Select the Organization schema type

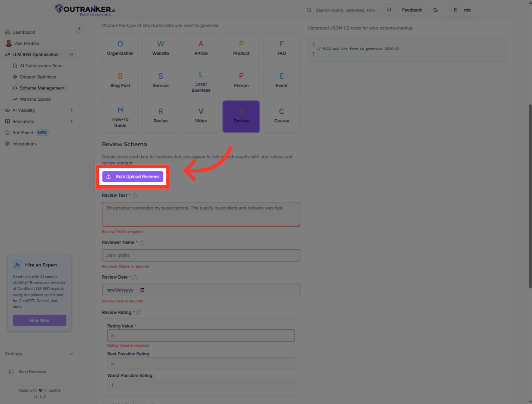[x=120, y=48]
